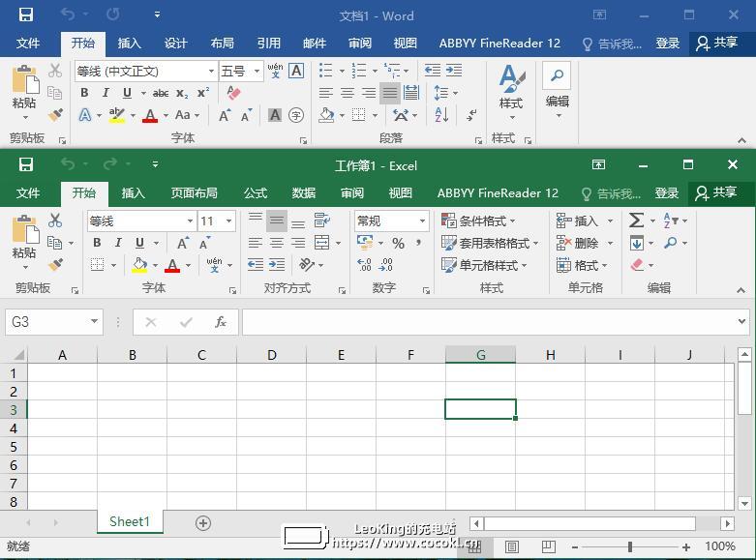
Task: Click 编辑 button in Word ribbon
Action: [557, 92]
